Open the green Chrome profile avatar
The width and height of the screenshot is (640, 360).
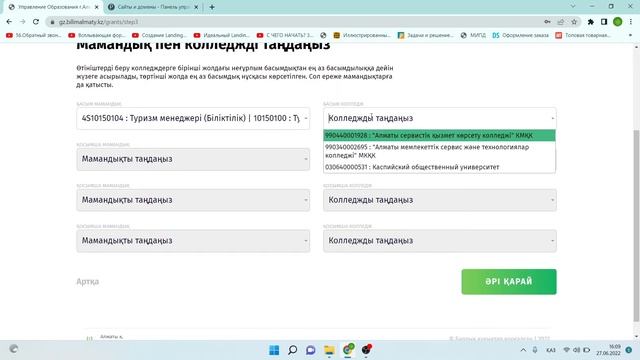(x=618, y=22)
